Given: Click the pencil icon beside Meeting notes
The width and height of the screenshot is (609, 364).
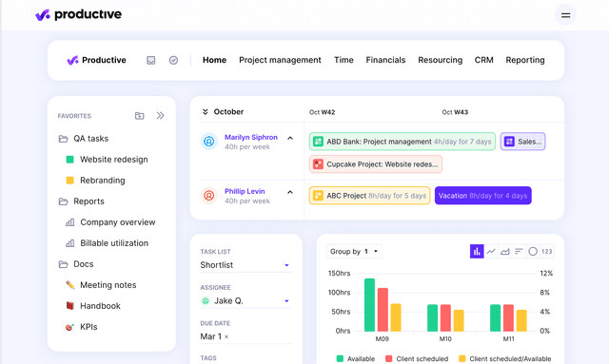Looking at the screenshot, I should pyautogui.click(x=69, y=285).
